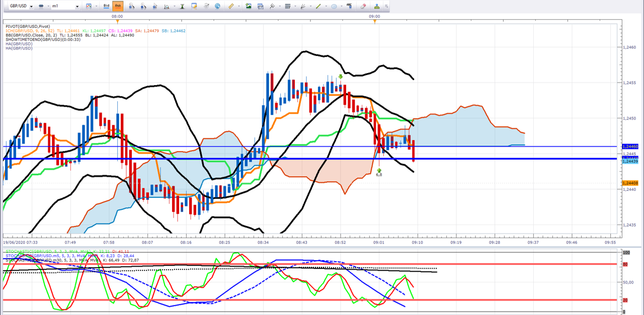Viewport: 644px width, 315px height.
Task: Click the 50,00 stochastic scale label
Action: pyautogui.click(x=628, y=282)
